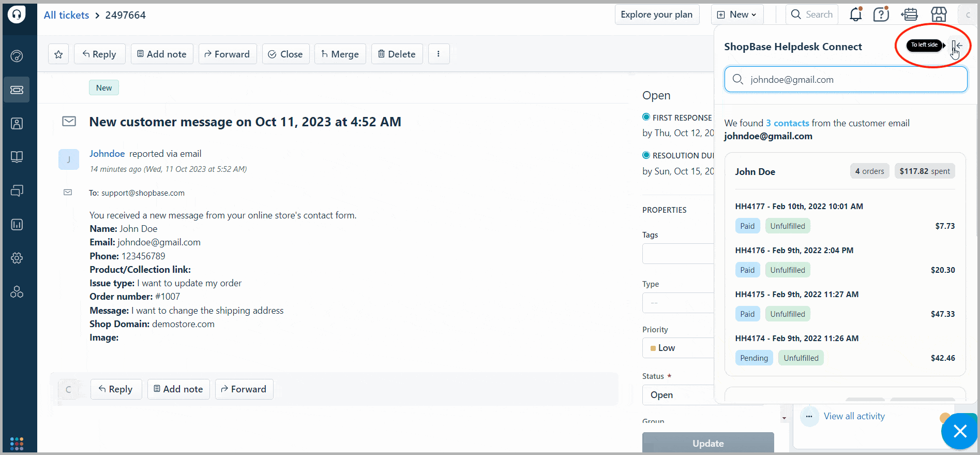Open the Admin settings gear in sidebar
980x455 pixels.
[17, 258]
